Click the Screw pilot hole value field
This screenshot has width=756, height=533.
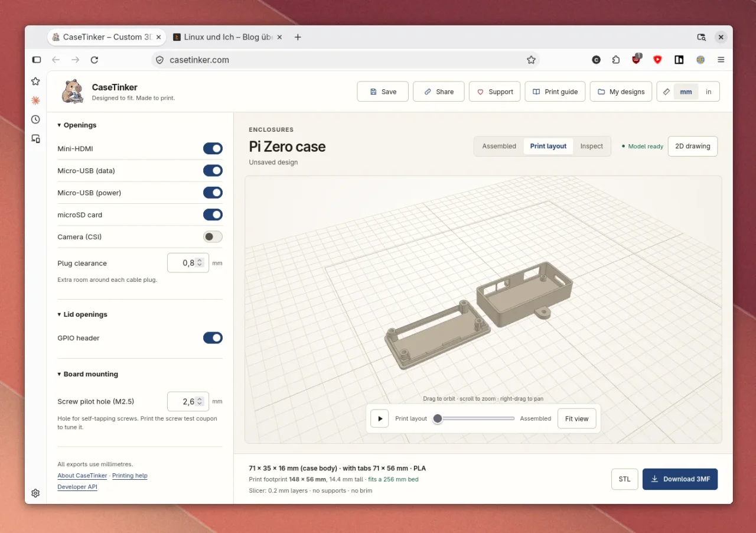[188, 401]
